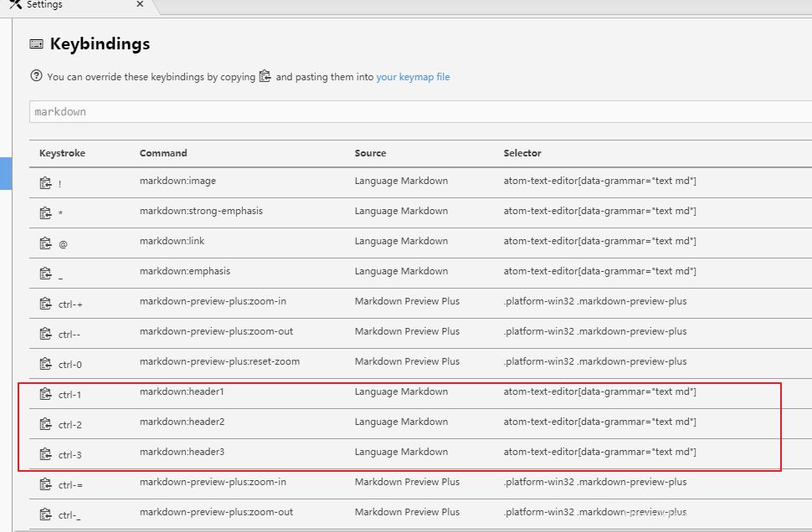Copy the ctrl-0 reset-zoom keybinding
The image size is (812, 532).
pos(46,363)
